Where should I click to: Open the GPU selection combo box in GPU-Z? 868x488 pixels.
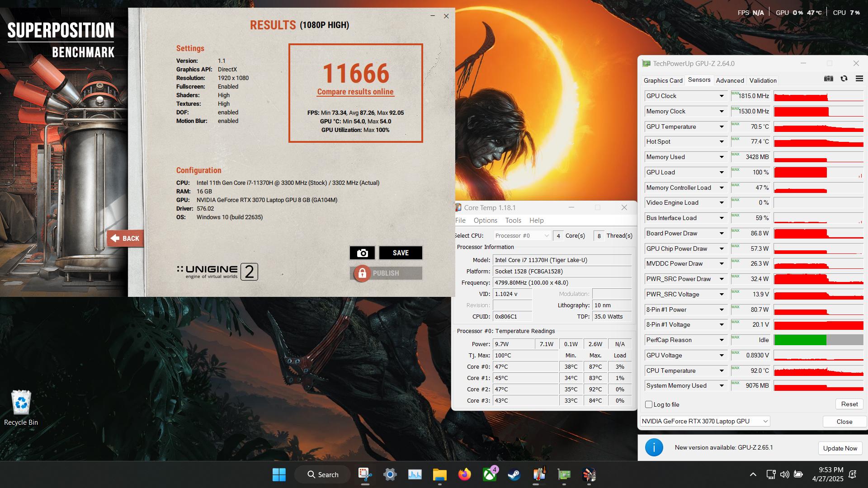(705, 421)
